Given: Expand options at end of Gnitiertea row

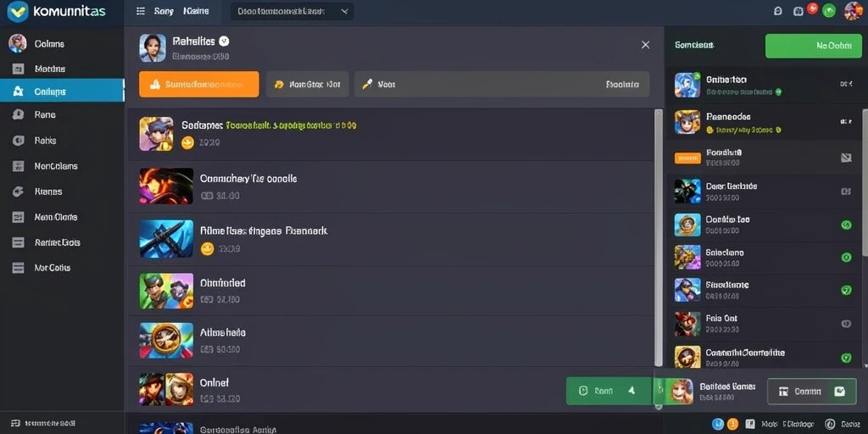Looking at the screenshot, I should coord(846,84).
